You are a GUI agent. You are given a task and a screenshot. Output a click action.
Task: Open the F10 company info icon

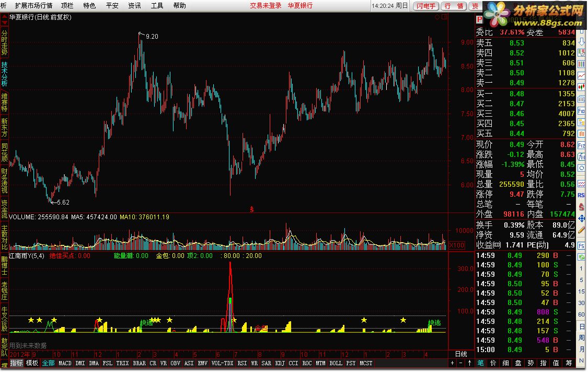pos(581,111)
